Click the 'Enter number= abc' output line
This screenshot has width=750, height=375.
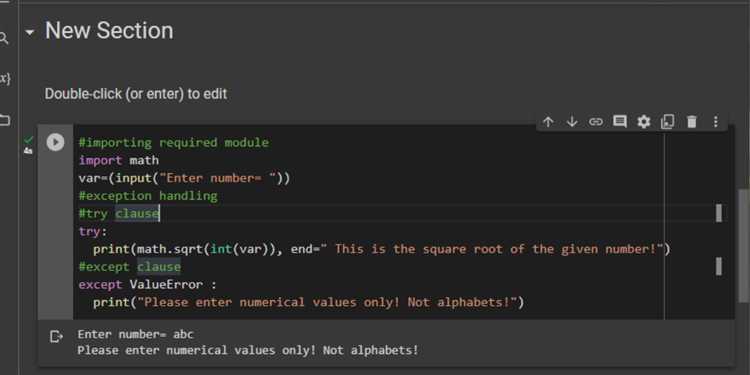tap(135, 334)
